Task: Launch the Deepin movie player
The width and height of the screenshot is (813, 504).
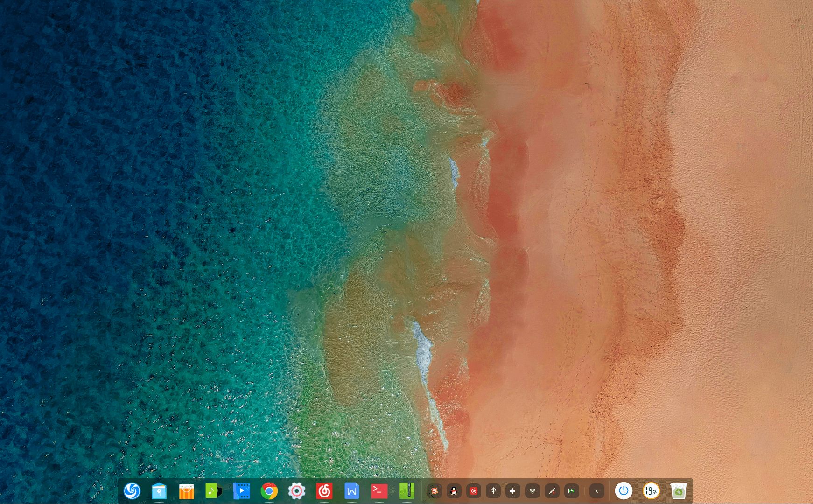Action: pos(241,491)
